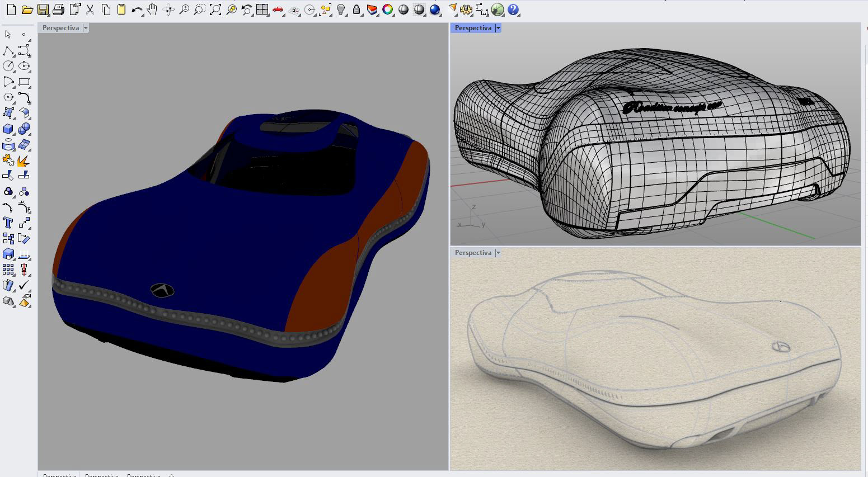Select the Arc tool

8,82
